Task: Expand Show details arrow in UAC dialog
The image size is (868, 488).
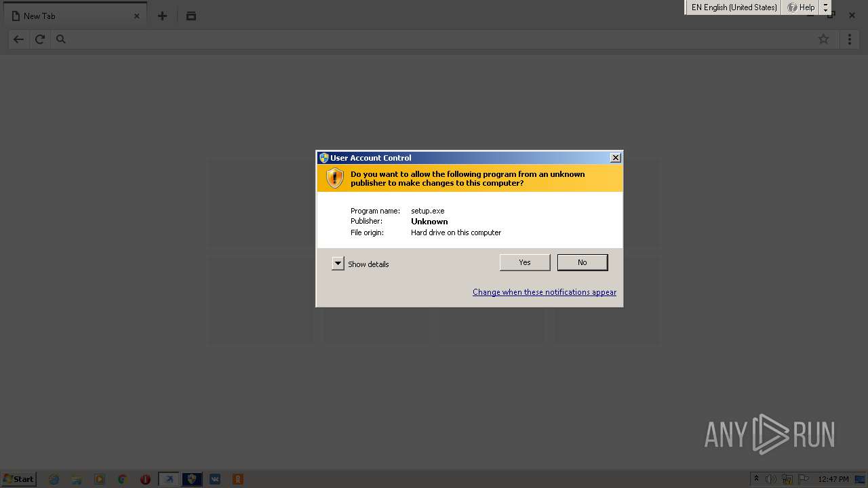Action: [338, 264]
